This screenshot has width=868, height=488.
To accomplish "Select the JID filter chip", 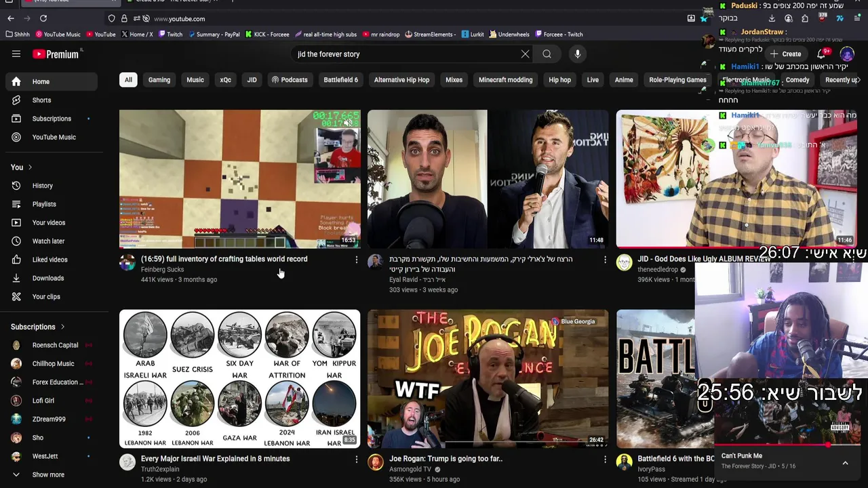I will [x=252, y=80].
